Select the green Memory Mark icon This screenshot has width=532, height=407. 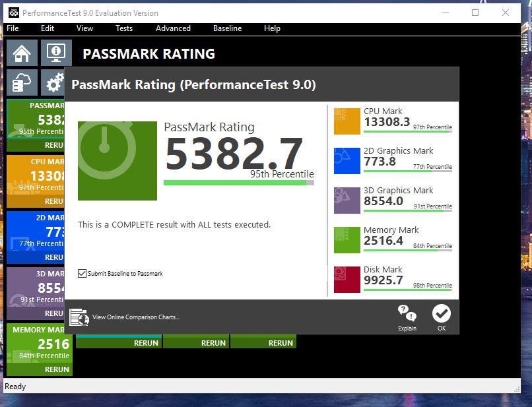coord(347,240)
